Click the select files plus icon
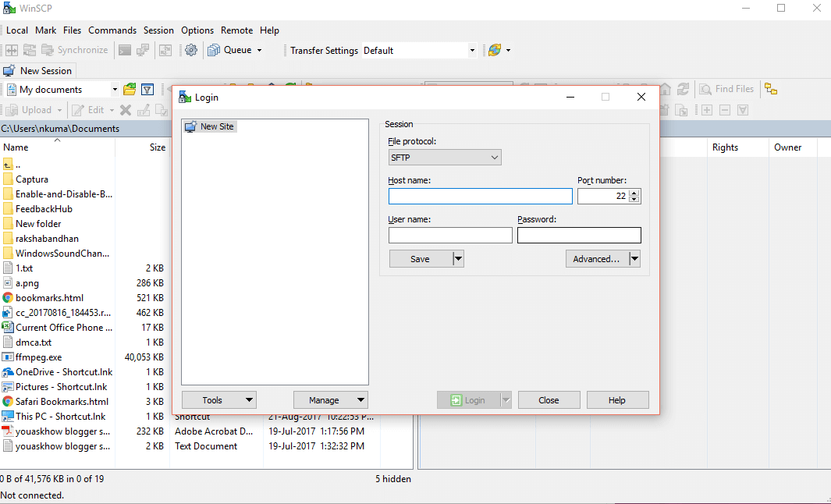Viewport: 831px width, 504px height. [x=707, y=110]
